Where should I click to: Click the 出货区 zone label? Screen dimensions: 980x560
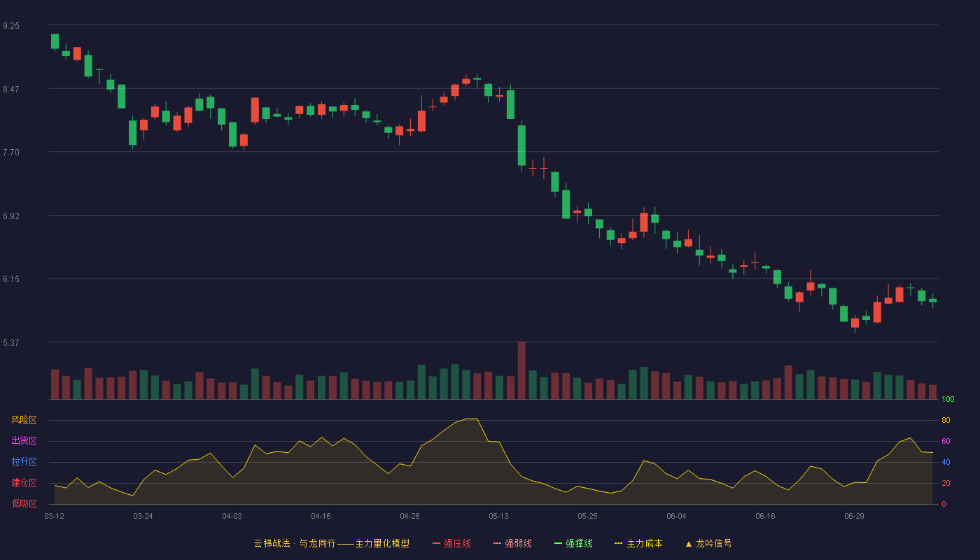(24, 441)
